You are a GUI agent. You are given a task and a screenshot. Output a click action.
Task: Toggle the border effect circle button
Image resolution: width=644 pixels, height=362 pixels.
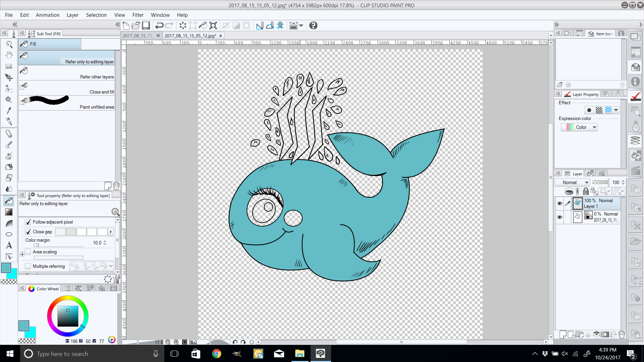point(589,110)
